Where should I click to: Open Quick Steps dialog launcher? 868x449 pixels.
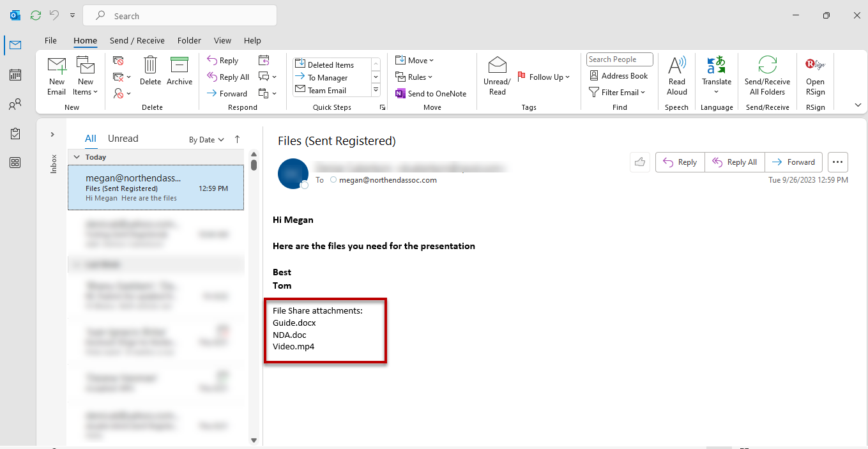pyautogui.click(x=383, y=108)
